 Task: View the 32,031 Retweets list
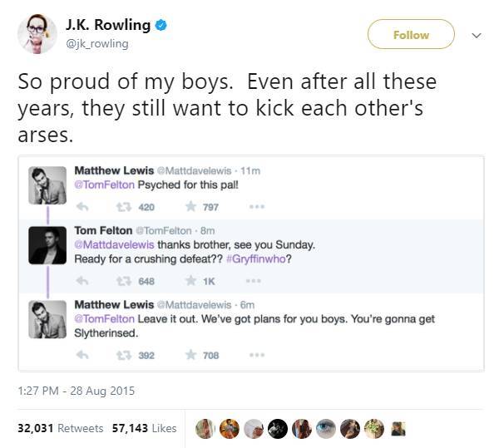pyautogui.click(x=61, y=428)
